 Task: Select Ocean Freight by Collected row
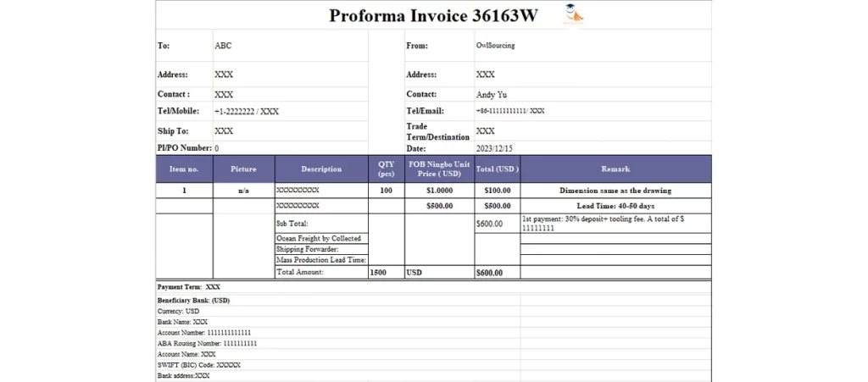click(321, 238)
